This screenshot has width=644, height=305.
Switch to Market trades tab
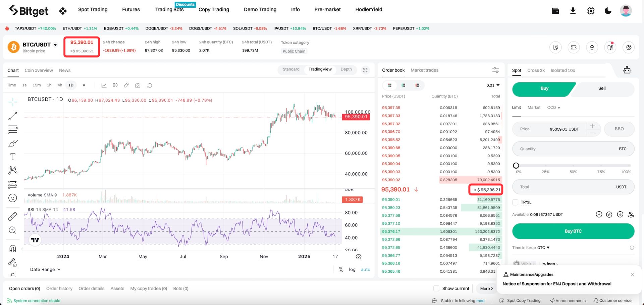[x=425, y=70]
